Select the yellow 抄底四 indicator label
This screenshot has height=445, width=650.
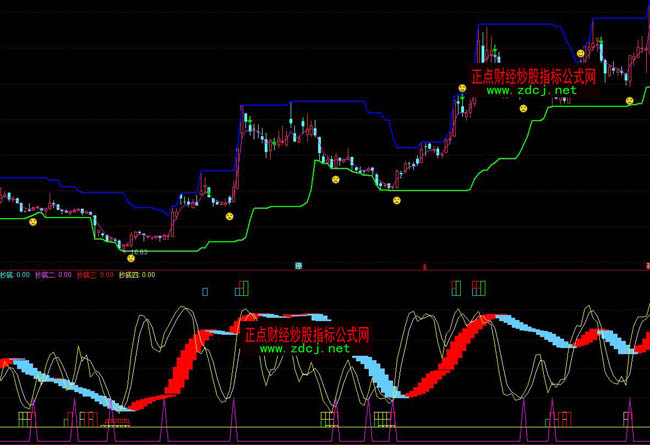[130, 274]
